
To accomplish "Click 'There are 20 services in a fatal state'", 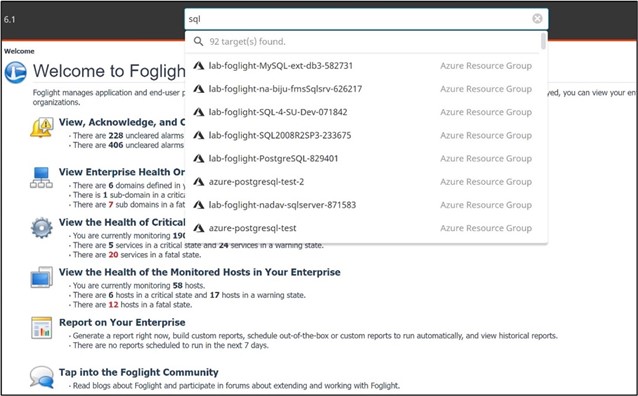I will pos(137,255).
